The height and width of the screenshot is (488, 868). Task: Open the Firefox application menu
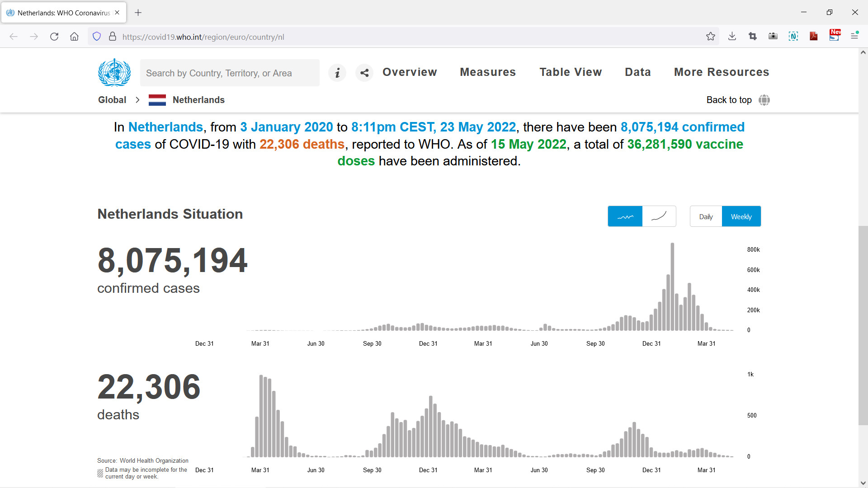pos(854,37)
